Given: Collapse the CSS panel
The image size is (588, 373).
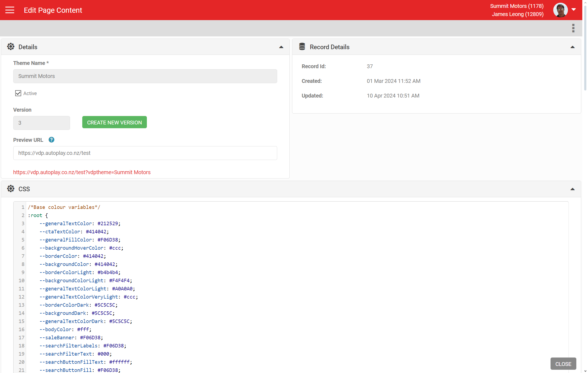Looking at the screenshot, I should 573,189.
